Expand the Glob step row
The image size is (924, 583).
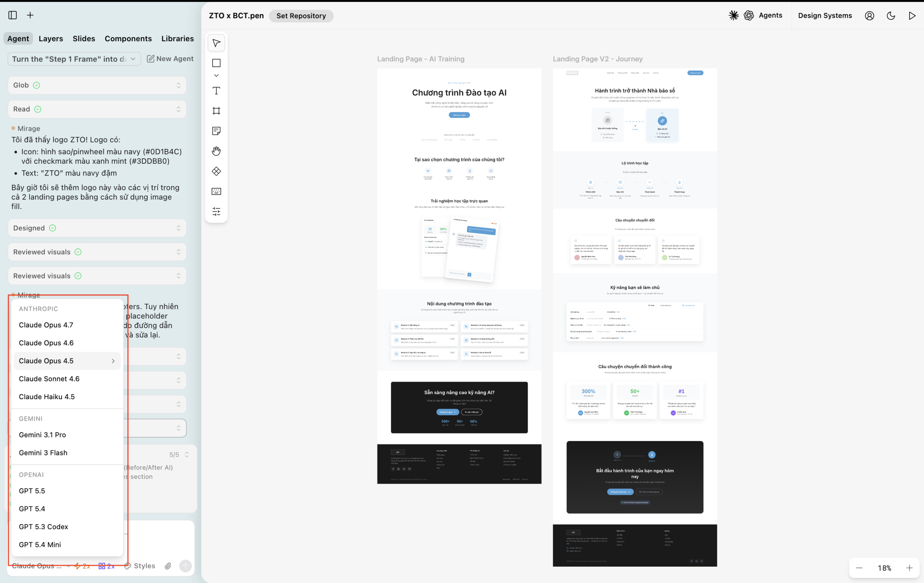coord(97,85)
